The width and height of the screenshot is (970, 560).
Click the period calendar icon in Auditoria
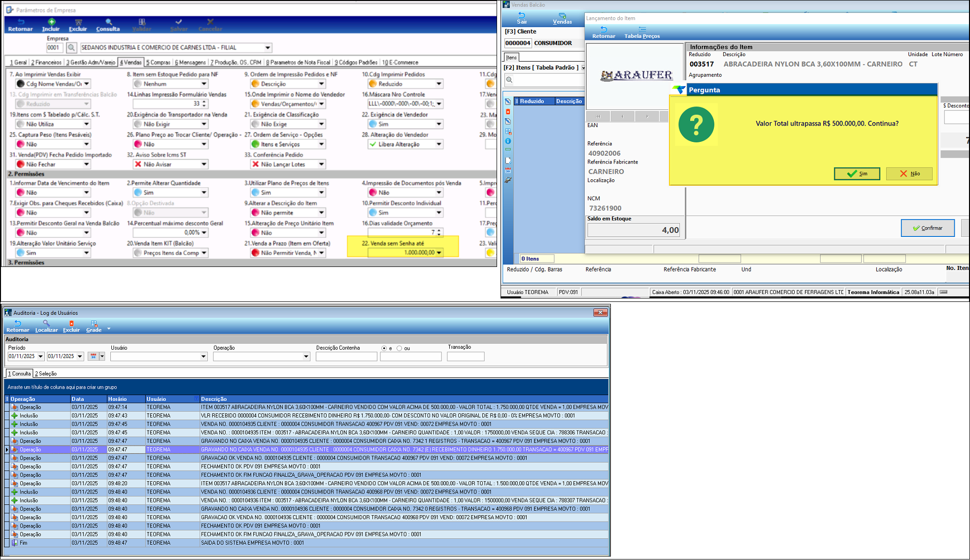[93, 356]
